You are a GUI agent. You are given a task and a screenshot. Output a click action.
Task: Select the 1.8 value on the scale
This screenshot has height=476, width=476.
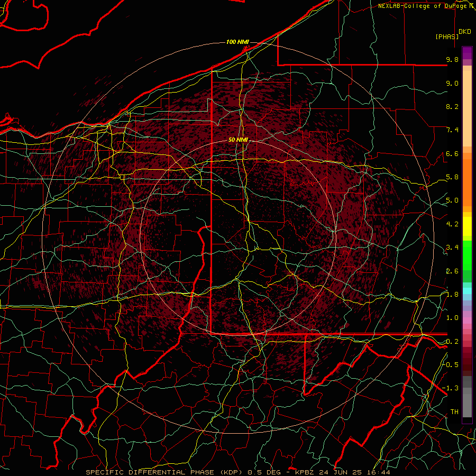point(452,295)
